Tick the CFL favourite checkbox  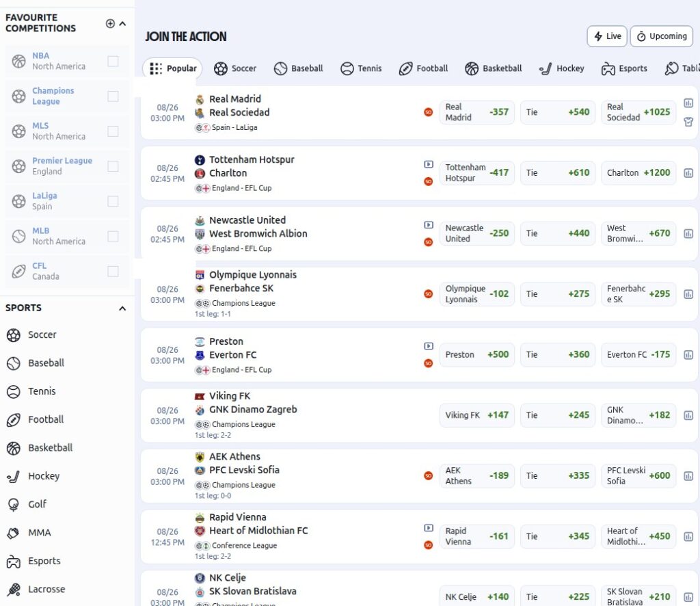coord(113,272)
